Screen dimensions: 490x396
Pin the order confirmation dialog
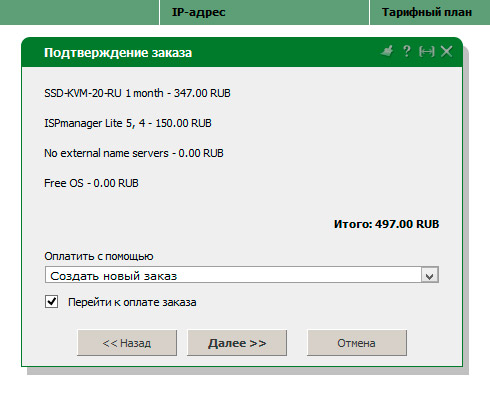point(387,51)
